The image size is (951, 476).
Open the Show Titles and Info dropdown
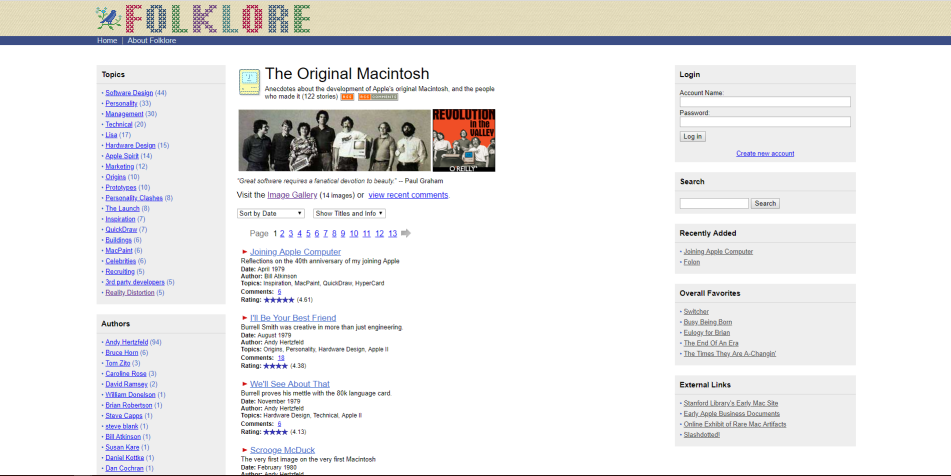pyautogui.click(x=349, y=213)
